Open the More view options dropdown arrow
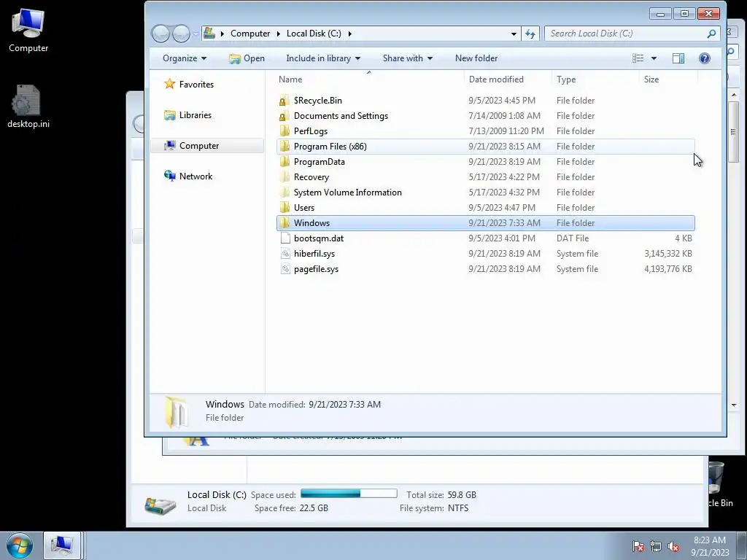The height and width of the screenshot is (560, 747). tap(654, 58)
